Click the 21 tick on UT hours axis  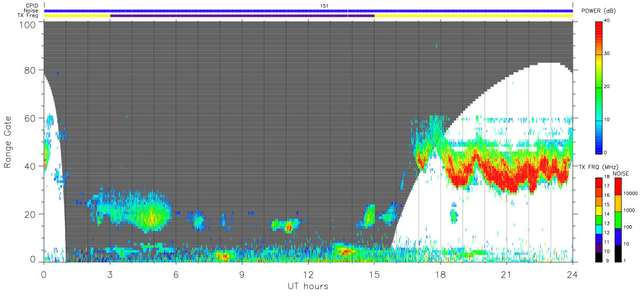click(507, 274)
